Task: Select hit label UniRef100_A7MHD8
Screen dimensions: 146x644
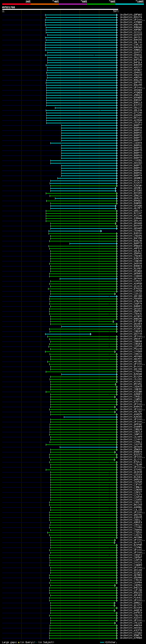Action: click(131, 638)
